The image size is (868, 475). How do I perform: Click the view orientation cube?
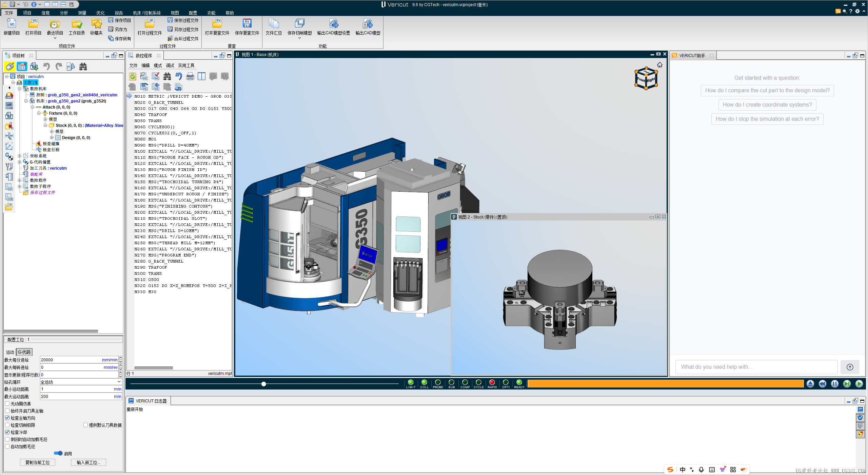(646, 78)
